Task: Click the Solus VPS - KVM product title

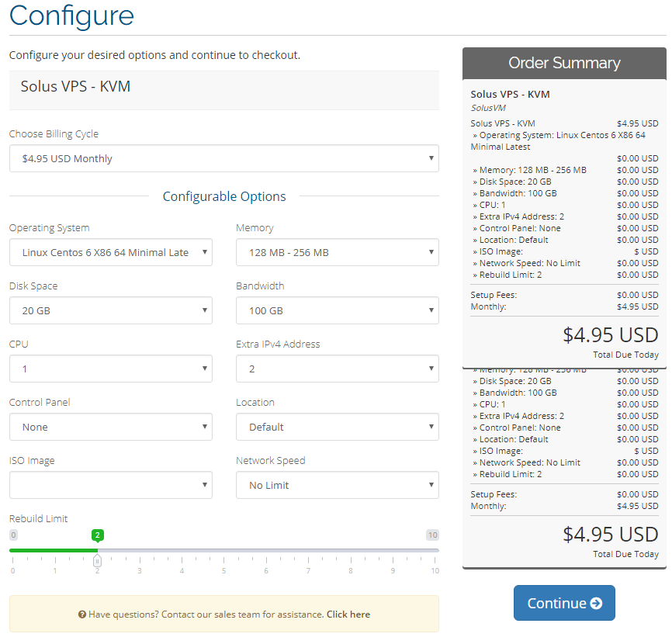Action: point(75,86)
